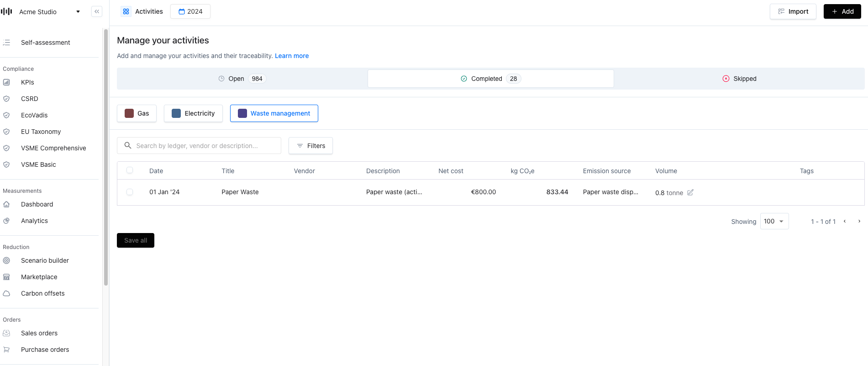Select the Waste management category filter
Image resolution: width=868 pixels, height=366 pixels.
click(274, 113)
